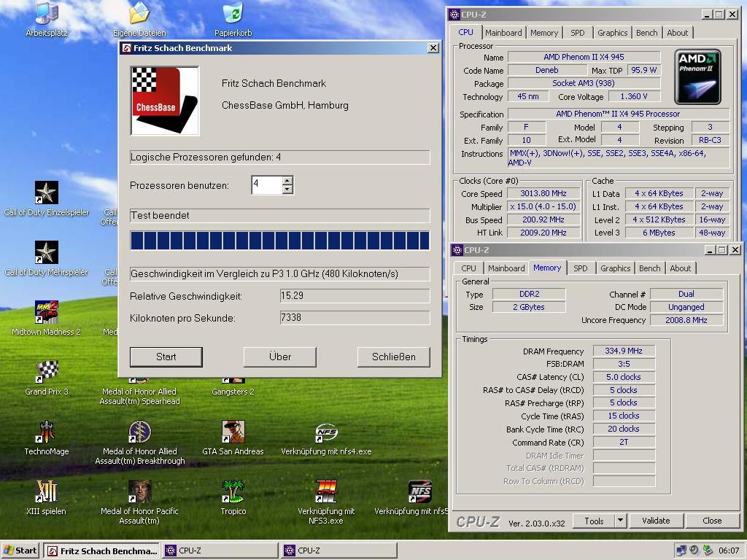Click the memory Type value "DDR2"
This screenshot has width=747, height=560.
coord(530,294)
